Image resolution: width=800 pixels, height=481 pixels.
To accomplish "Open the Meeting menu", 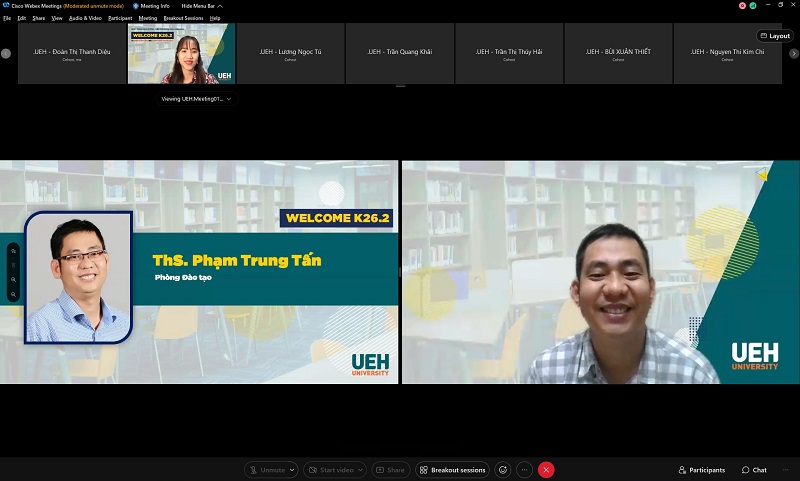I will click(x=148, y=18).
